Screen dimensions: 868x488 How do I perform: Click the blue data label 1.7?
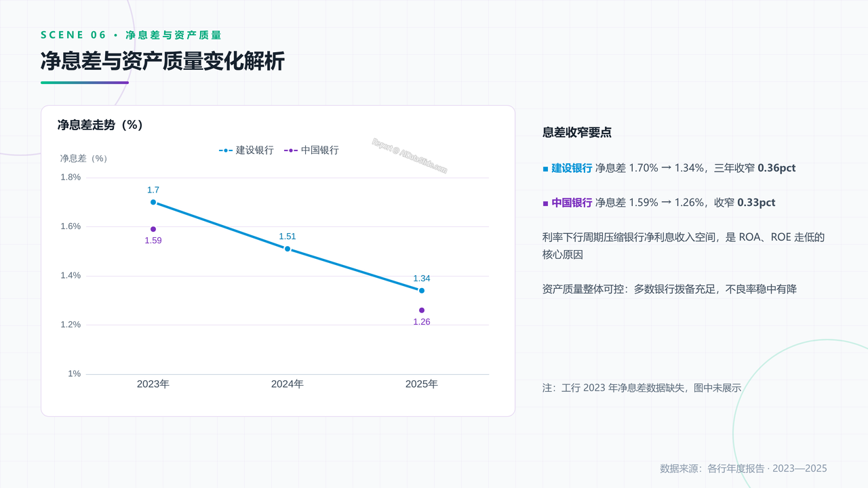coord(153,190)
